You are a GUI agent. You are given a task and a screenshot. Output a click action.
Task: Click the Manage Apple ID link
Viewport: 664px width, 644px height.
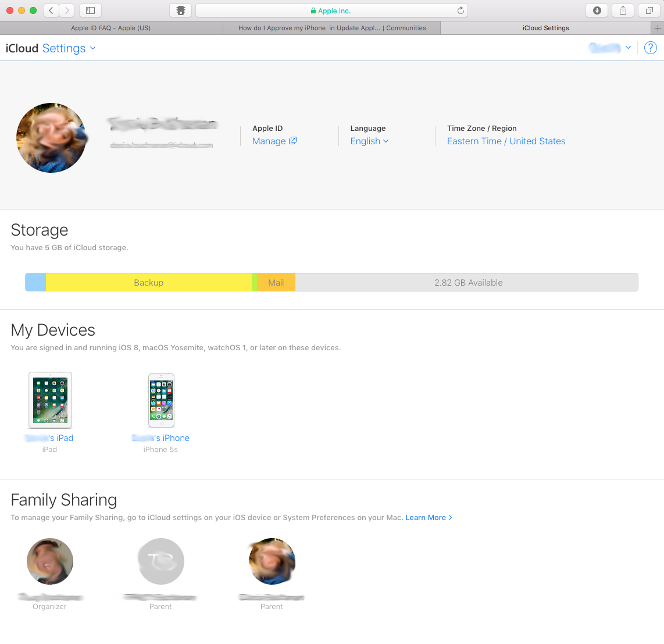(274, 141)
